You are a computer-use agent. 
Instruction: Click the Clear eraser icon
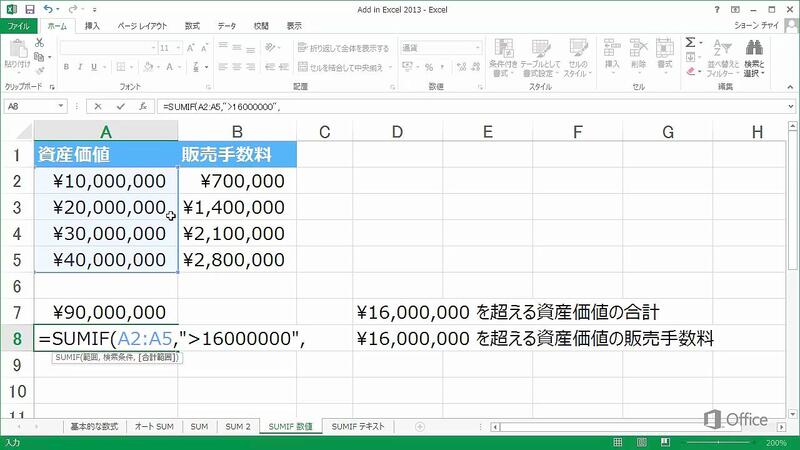pyautogui.click(x=691, y=71)
